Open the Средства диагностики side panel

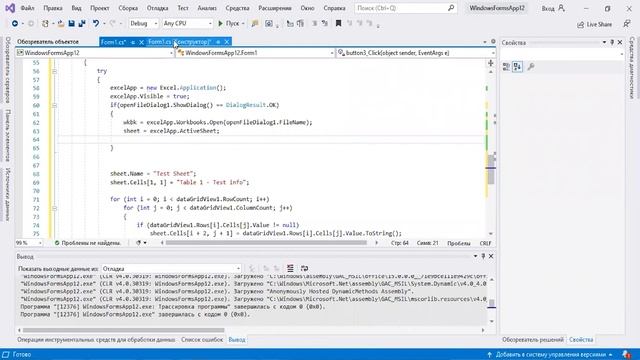coord(632,68)
